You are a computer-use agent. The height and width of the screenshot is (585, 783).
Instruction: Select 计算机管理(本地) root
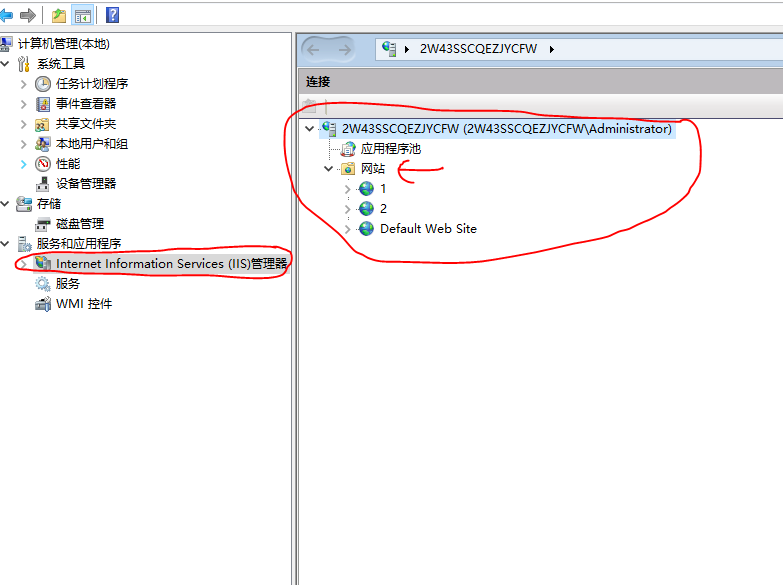pos(63,44)
